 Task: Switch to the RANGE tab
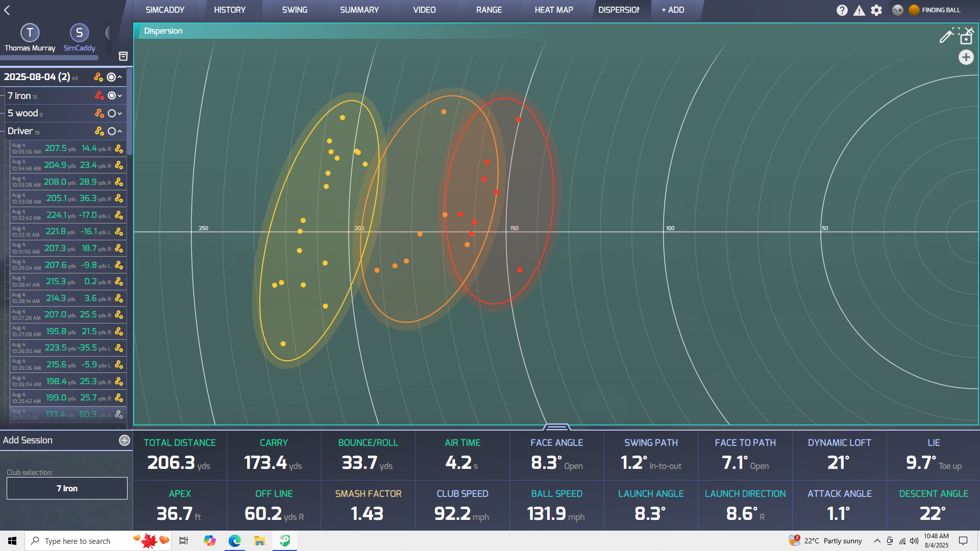point(489,10)
